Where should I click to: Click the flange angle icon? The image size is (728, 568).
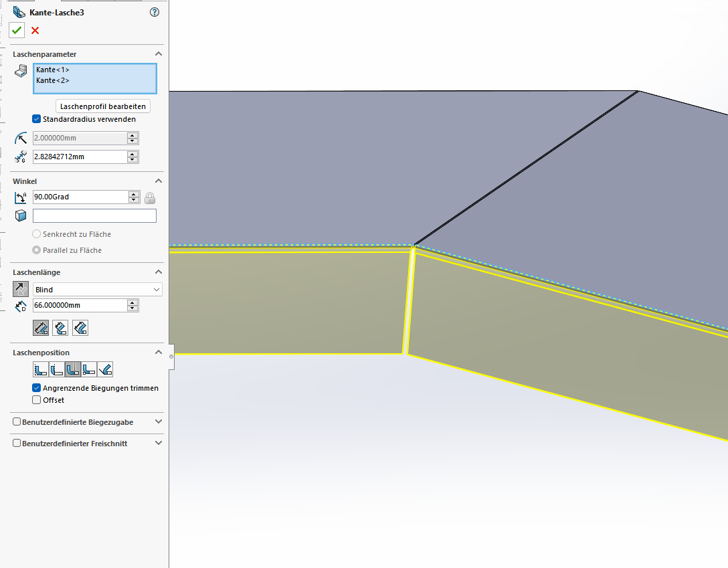point(21,197)
